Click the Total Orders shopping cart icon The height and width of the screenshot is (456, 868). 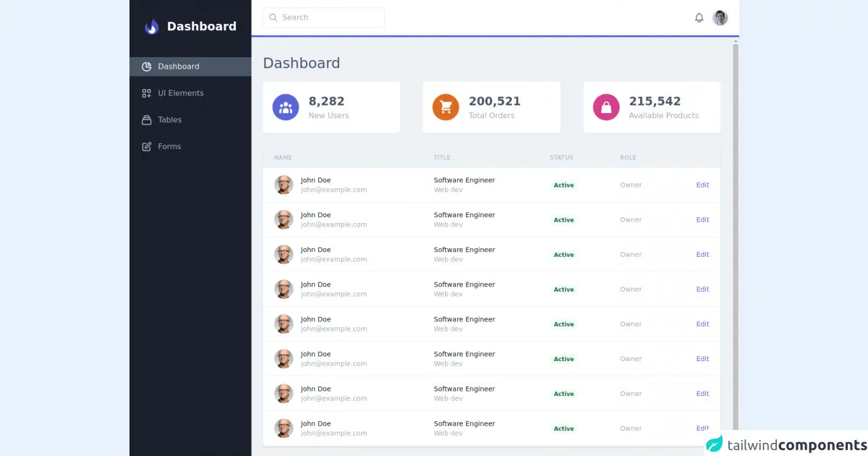point(446,107)
